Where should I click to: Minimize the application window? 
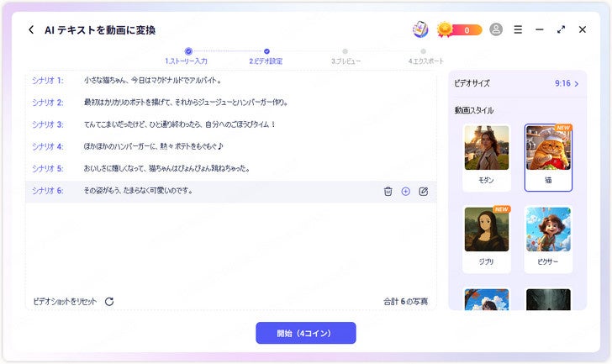pyautogui.click(x=540, y=29)
